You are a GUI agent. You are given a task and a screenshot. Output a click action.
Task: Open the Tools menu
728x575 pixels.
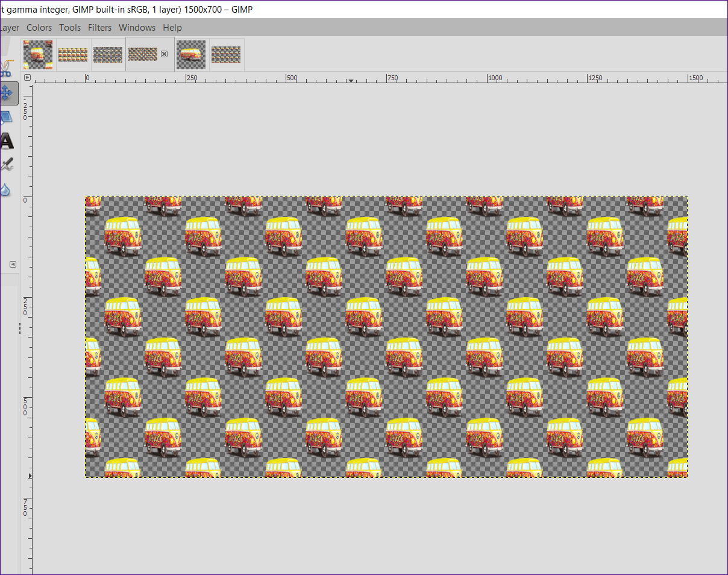(x=70, y=28)
